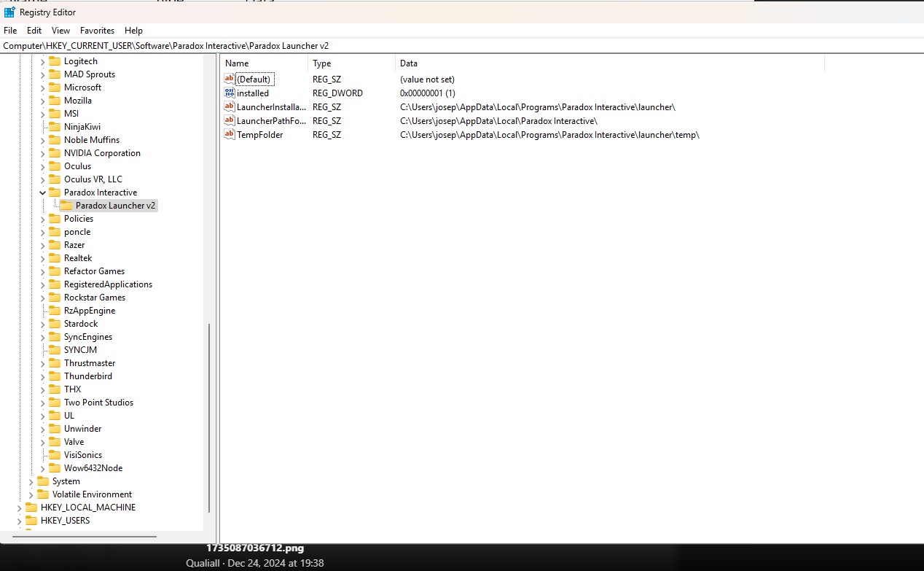
Task: Open the Help menu
Action: pos(133,31)
